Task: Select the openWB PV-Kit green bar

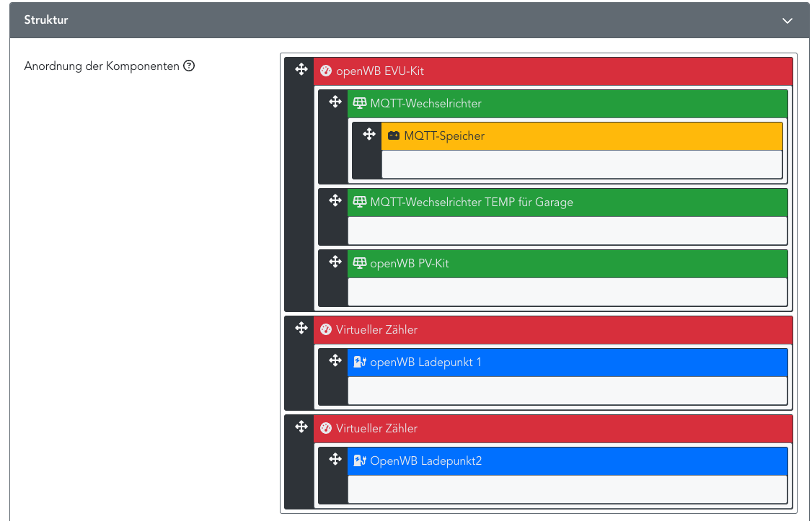Action: coord(568,264)
